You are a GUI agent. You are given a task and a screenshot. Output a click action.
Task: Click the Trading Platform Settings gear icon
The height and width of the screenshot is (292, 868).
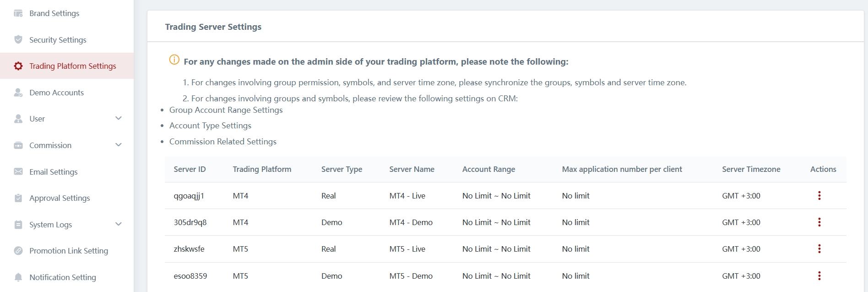[18, 66]
